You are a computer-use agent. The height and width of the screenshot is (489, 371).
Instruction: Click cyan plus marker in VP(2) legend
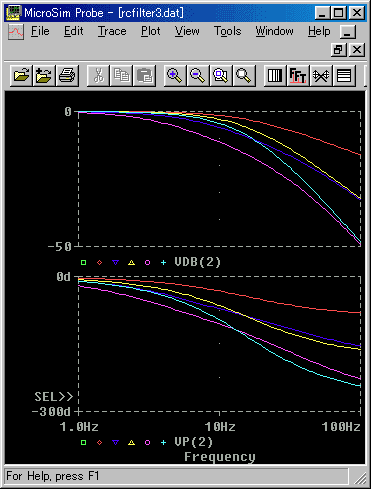(163, 443)
